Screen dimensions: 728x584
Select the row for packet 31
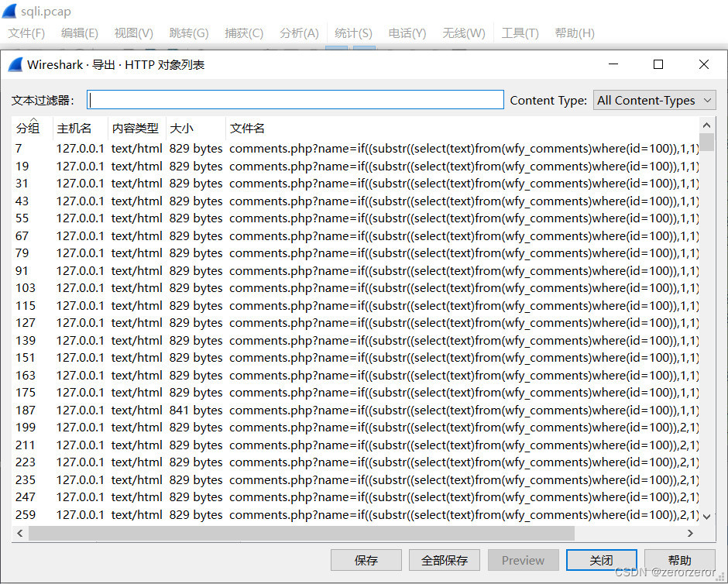[355, 184]
